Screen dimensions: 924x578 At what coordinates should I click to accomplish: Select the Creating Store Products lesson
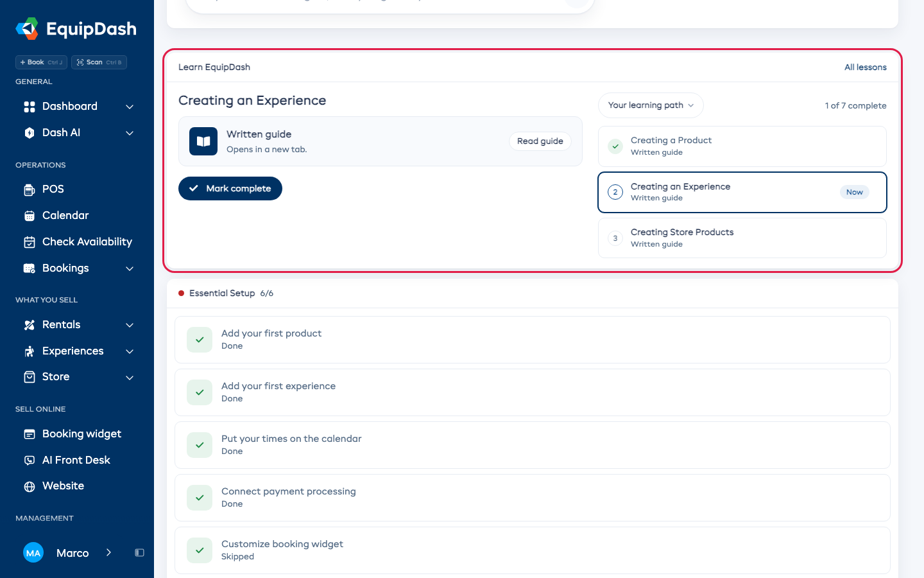[742, 238]
